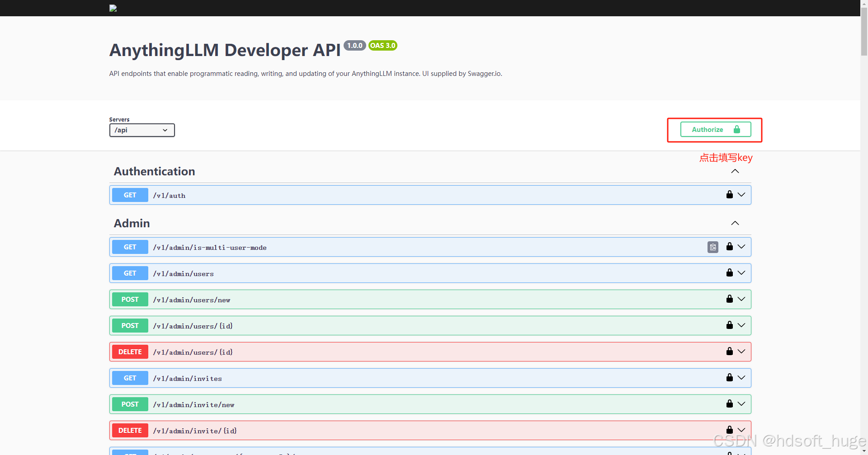
Task: Click the lock icon on /v1/admin/invites
Action: 729,378
